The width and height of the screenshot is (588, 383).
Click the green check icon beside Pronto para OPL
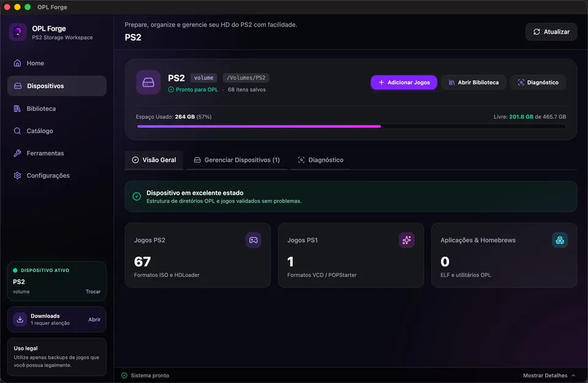coord(171,89)
